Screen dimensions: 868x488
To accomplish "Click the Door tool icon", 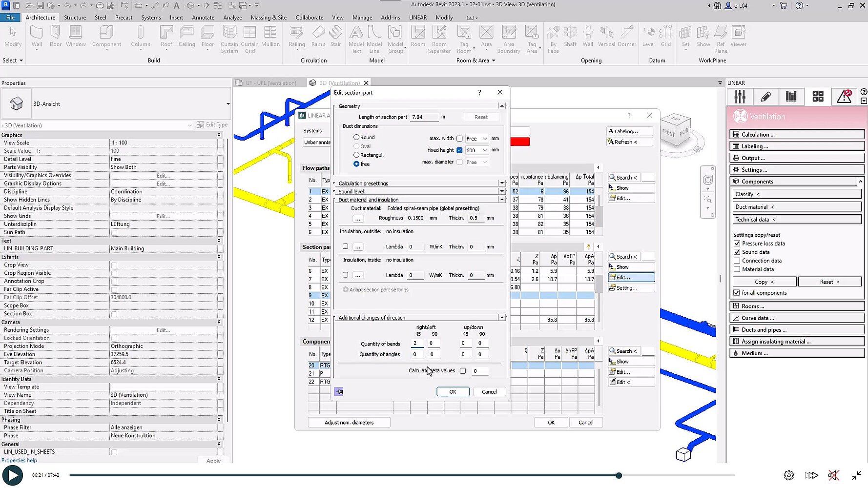I will tap(56, 37).
